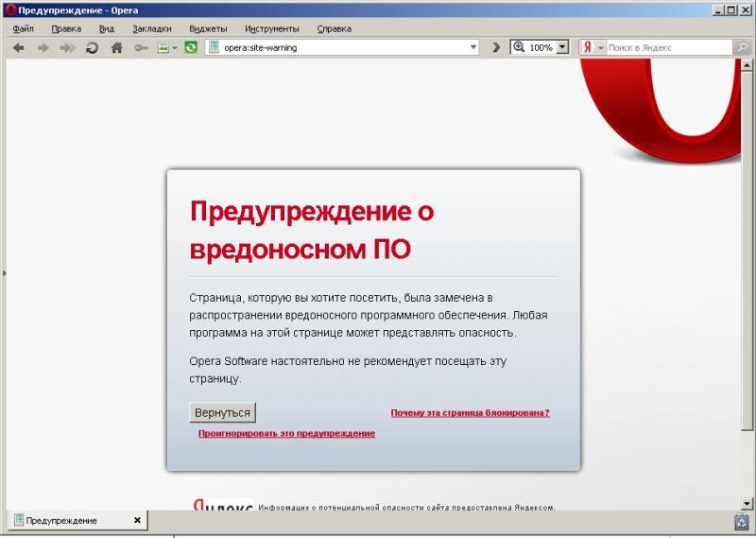Click the Go arrow next to the address bar
Viewport: 756px width, 538px height.
pos(495,48)
